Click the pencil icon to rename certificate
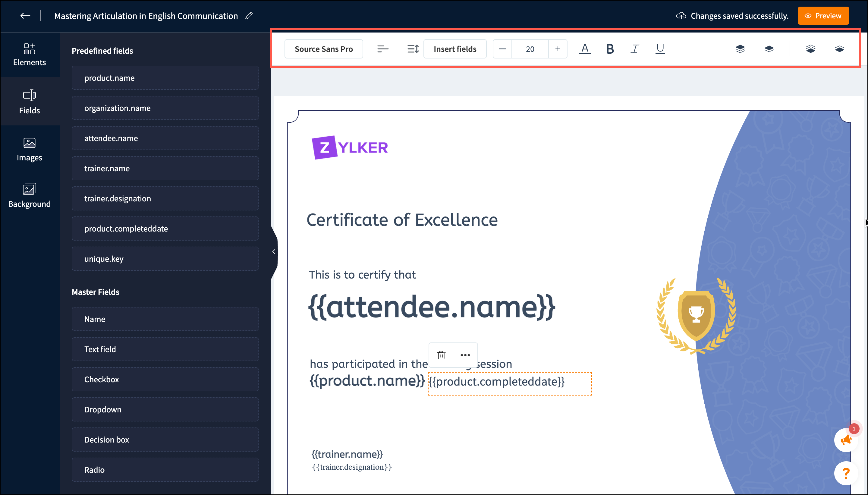 click(249, 16)
